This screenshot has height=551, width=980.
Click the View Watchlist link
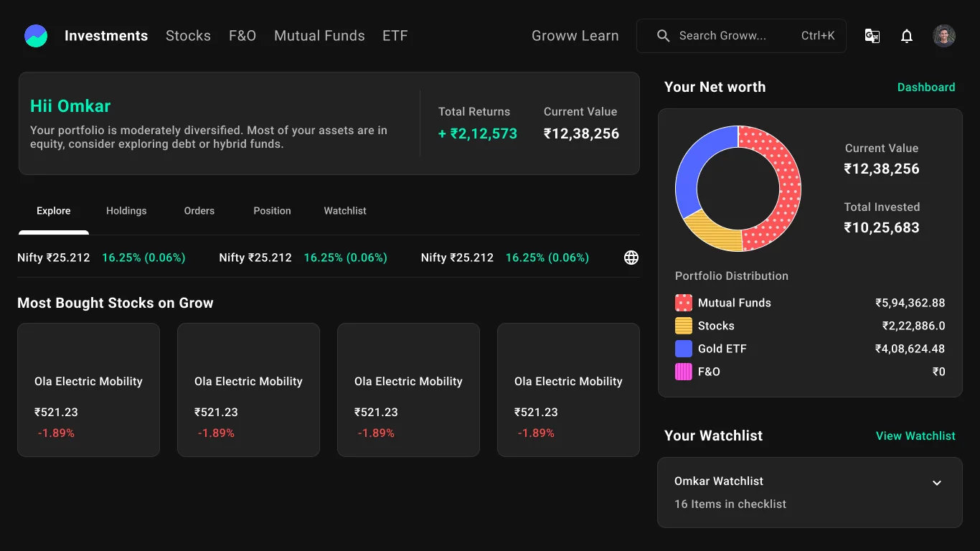(915, 436)
